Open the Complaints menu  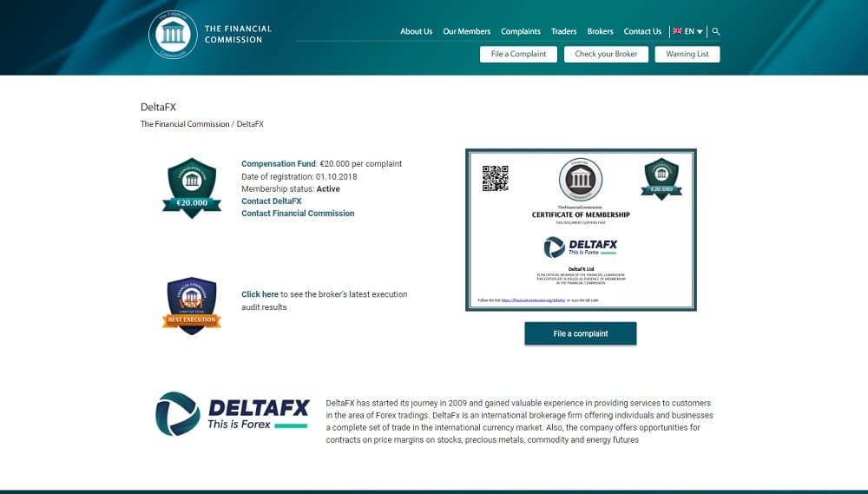pos(520,31)
